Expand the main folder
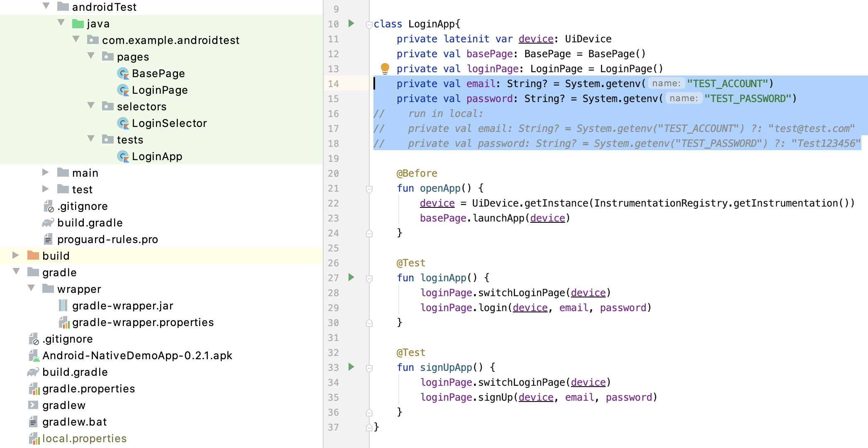Image resolution: width=868 pixels, height=448 pixels. [x=46, y=172]
